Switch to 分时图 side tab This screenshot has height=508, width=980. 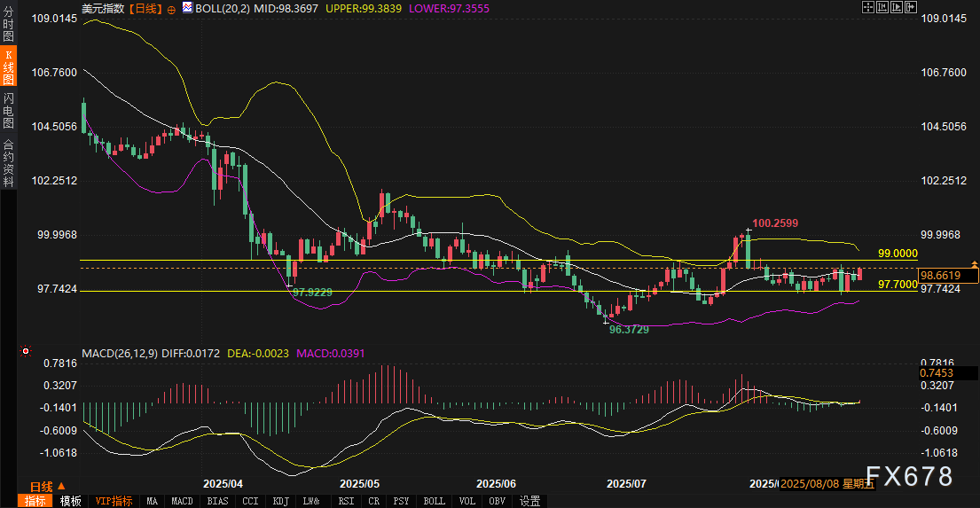[x=8, y=25]
